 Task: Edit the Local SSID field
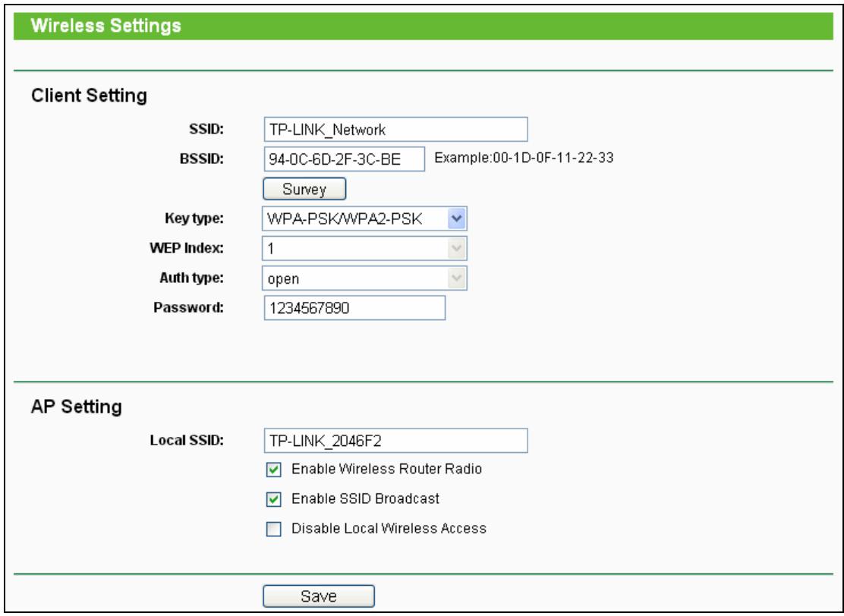(x=395, y=441)
